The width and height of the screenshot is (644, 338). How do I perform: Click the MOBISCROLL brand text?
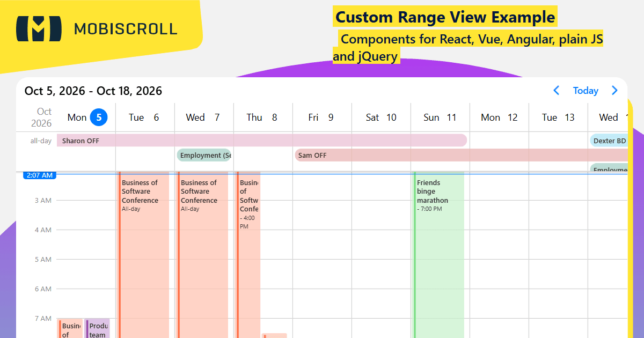tap(126, 28)
